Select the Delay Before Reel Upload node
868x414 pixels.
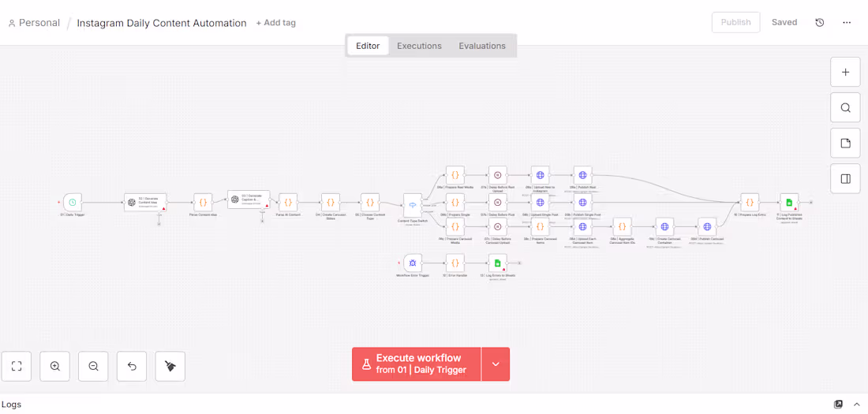coord(497,175)
